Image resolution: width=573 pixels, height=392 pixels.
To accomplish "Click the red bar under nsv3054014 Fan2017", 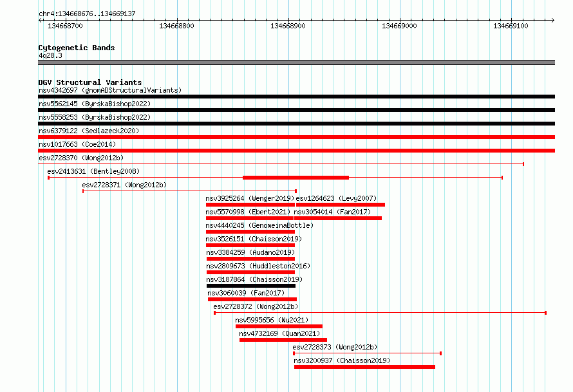I will click(338, 218).
